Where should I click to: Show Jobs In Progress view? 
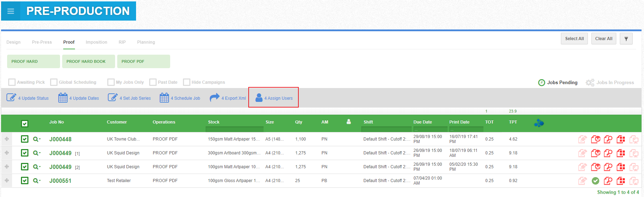click(x=610, y=82)
